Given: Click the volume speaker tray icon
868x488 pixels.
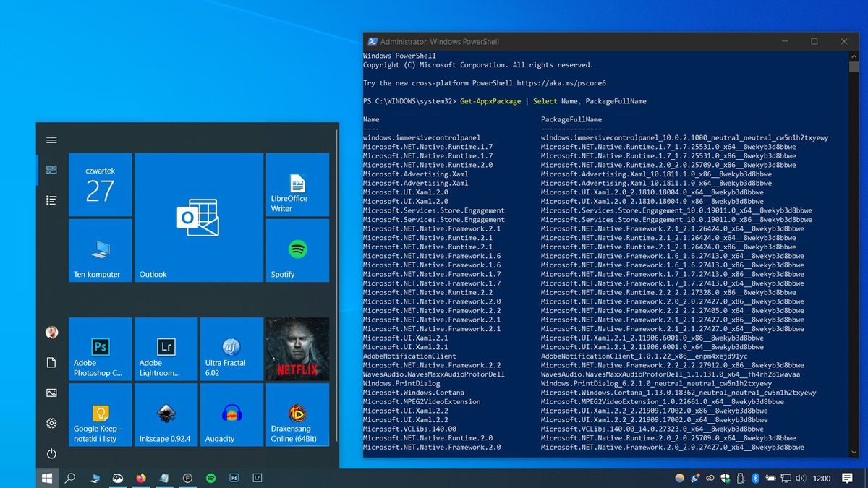Looking at the screenshot, I should (801, 478).
